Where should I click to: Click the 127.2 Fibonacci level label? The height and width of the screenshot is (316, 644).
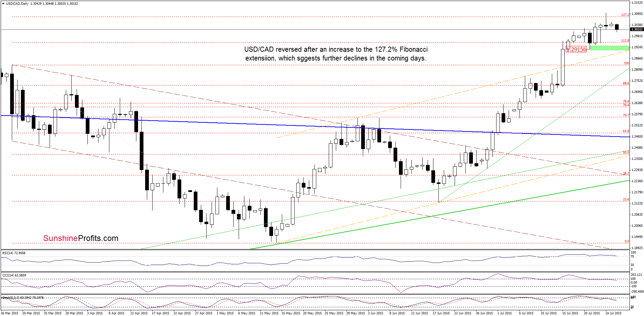pos(625,15)
